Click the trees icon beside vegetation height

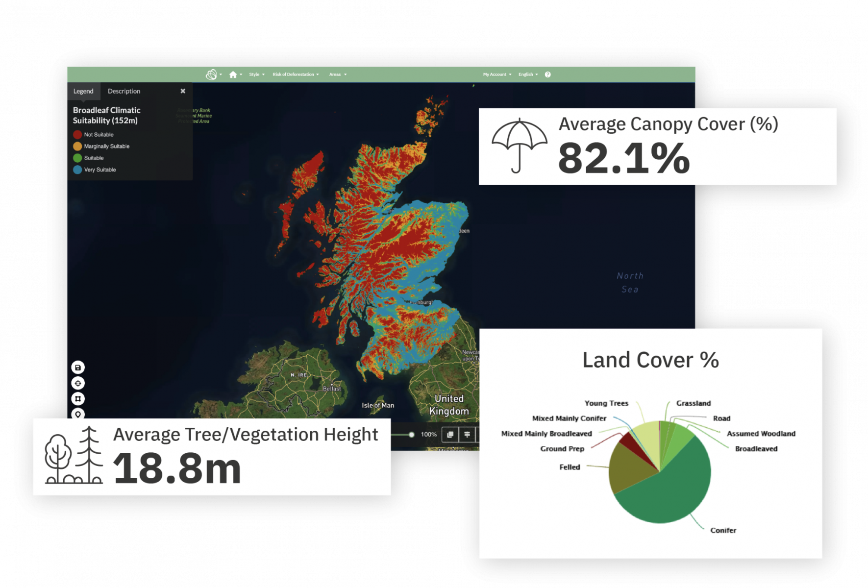pyautogui.click(x=74, y=455)
